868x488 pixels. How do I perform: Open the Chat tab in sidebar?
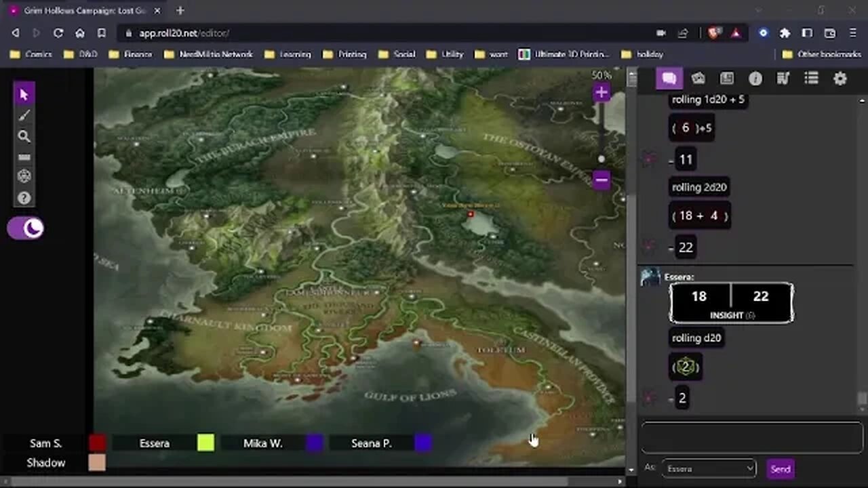coord(669,79)
